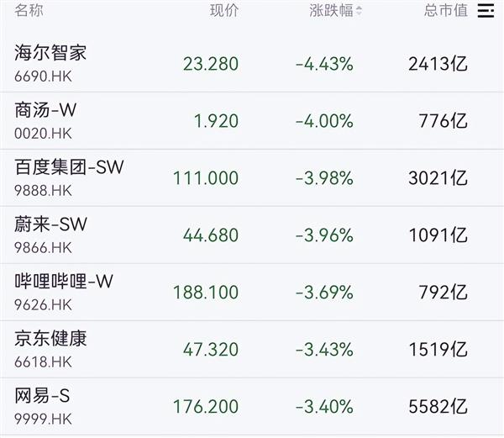Image resolution: width=504 pixels, height=438 pixels.
Task: Open 海尔智家 stock details
Action: (50, 54)
